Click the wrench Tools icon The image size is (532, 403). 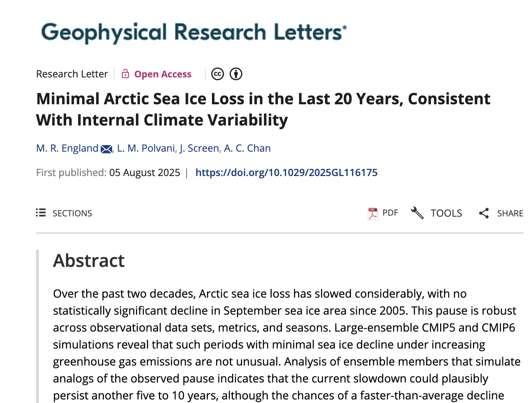coord(417,213)
